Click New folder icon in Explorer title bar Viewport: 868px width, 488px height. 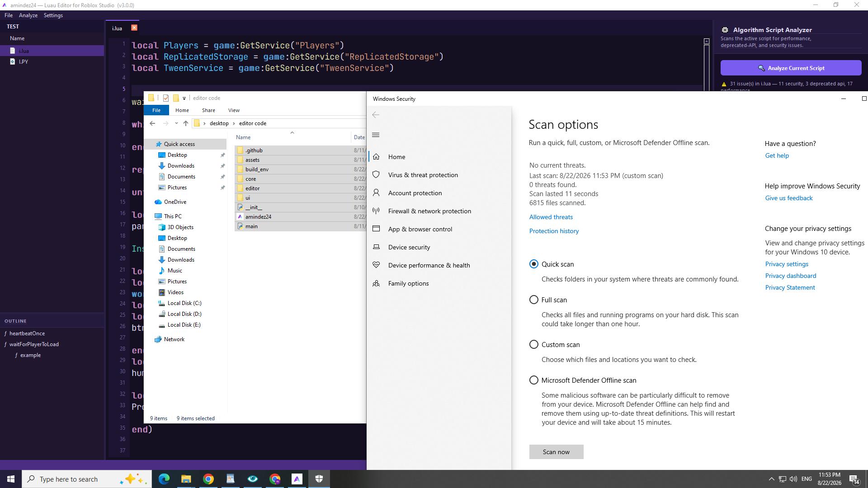[x=176, y=98]
